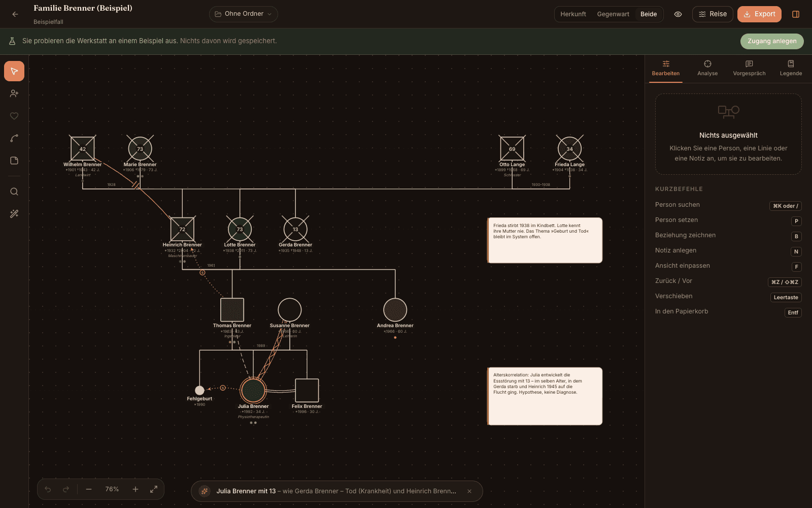The image size is (812, 508).
Task: Choose the add person tool
Action: pos(14,93)
